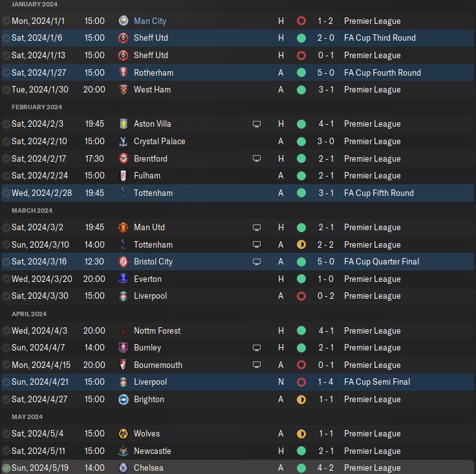Collapse the May 2024 month header

pyautogui.click(x=27, y=417)
